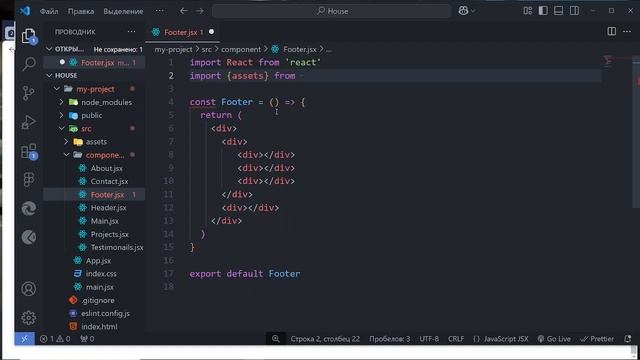Change file encoding UTF-8
The image size is (640, 360).
pyautogui.click(x=429, y=339)
